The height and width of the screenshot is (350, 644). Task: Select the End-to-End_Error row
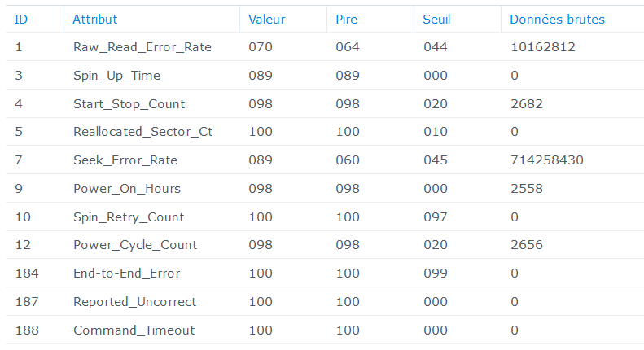tap(325, 273)
